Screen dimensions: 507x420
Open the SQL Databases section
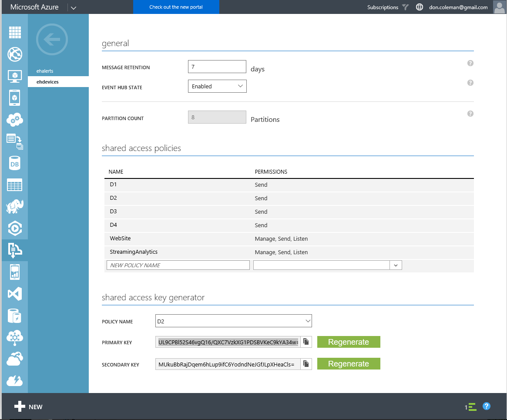click(x=15, y=163)
